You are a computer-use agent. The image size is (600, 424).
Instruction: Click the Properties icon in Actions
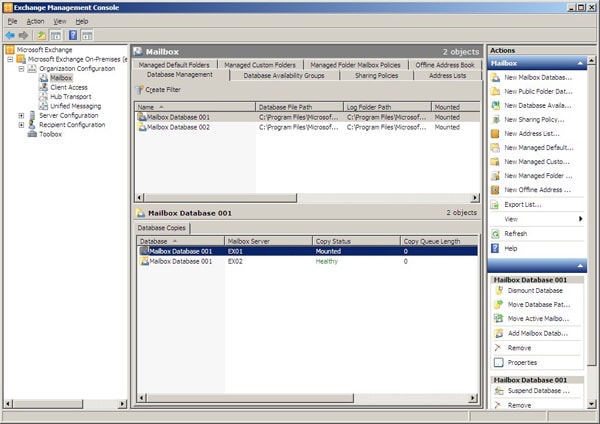pos(499,362)
